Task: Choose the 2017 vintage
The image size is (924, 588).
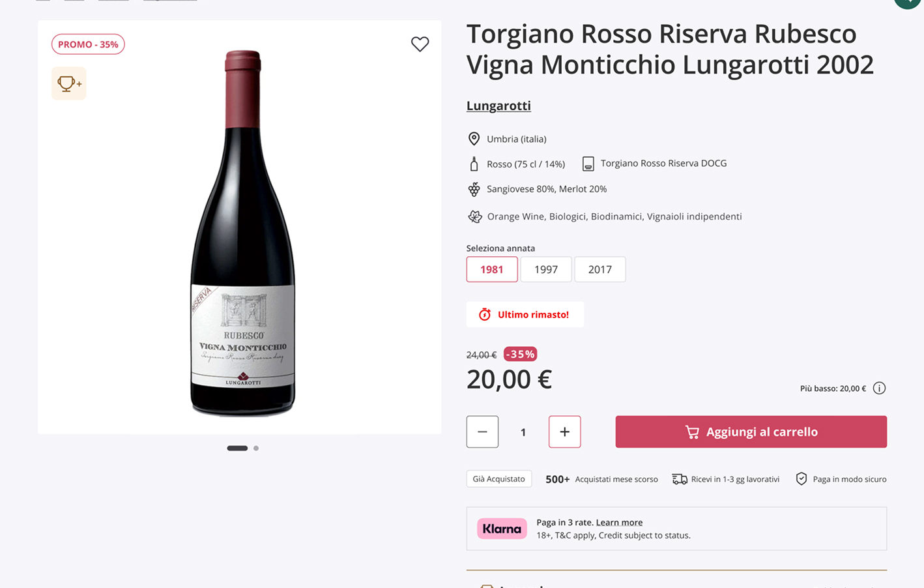Action: click(x=600, y=269)
